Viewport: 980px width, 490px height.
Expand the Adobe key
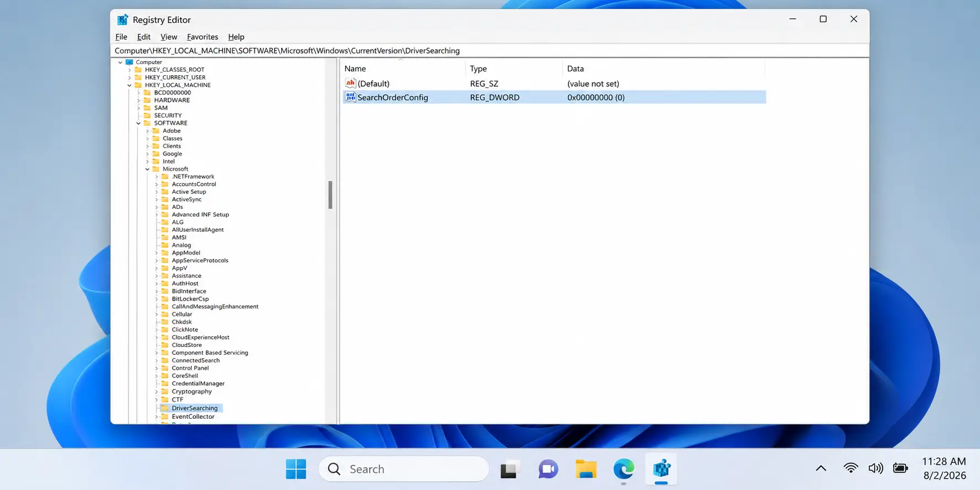click(147, 131)
